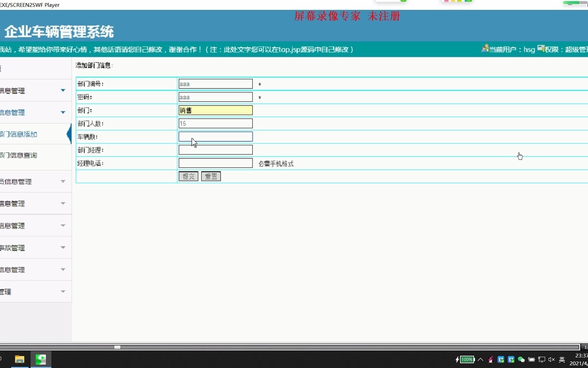Screen dimensions: 588x368
Task: Open the 员信息管理 menu section
Action: pyautogui.click(x=16, y=182)
